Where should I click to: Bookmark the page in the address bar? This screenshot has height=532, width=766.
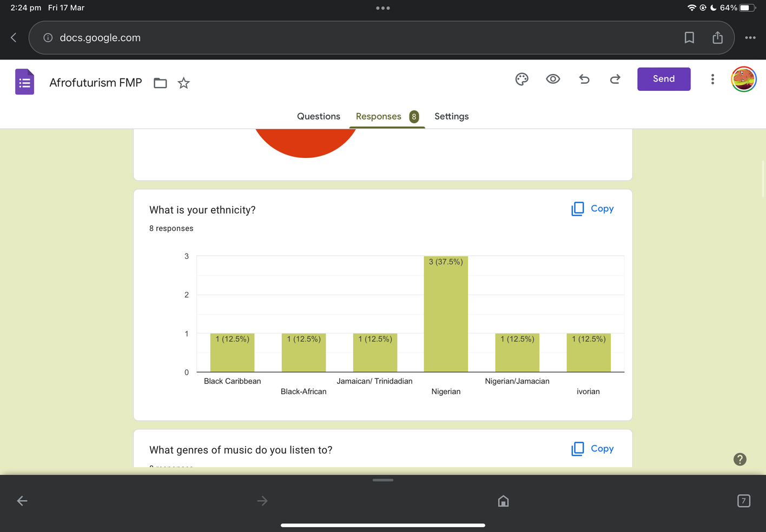[689, 38]
